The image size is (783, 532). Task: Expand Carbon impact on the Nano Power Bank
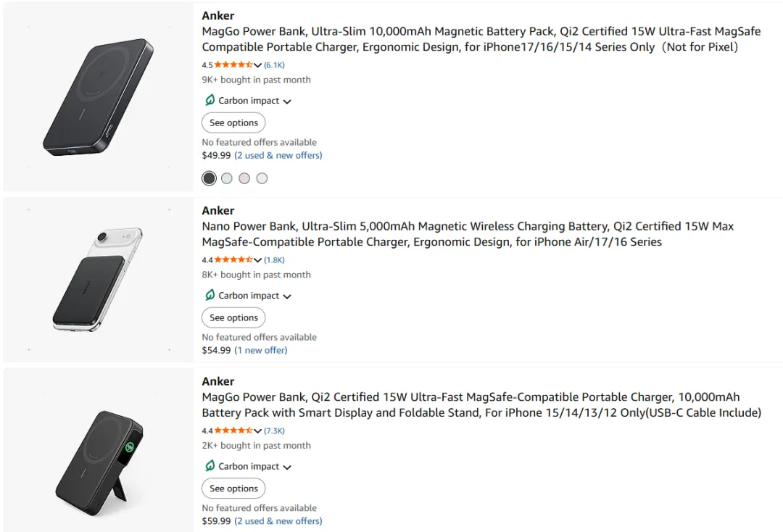point(287,296)
